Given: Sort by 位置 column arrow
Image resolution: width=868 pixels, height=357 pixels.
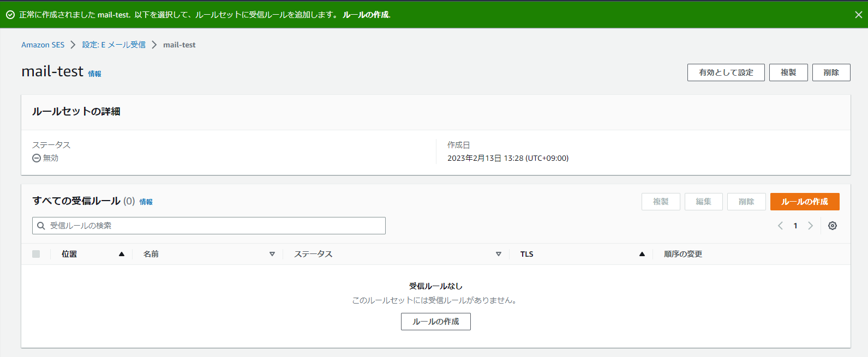Looking at the screenshot, I should (122, 254).
